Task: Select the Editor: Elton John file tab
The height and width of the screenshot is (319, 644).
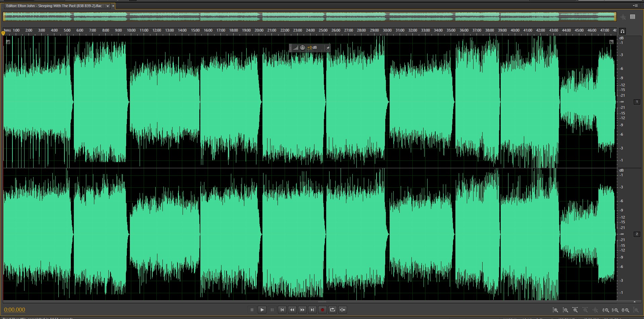Action: point(54,6)
